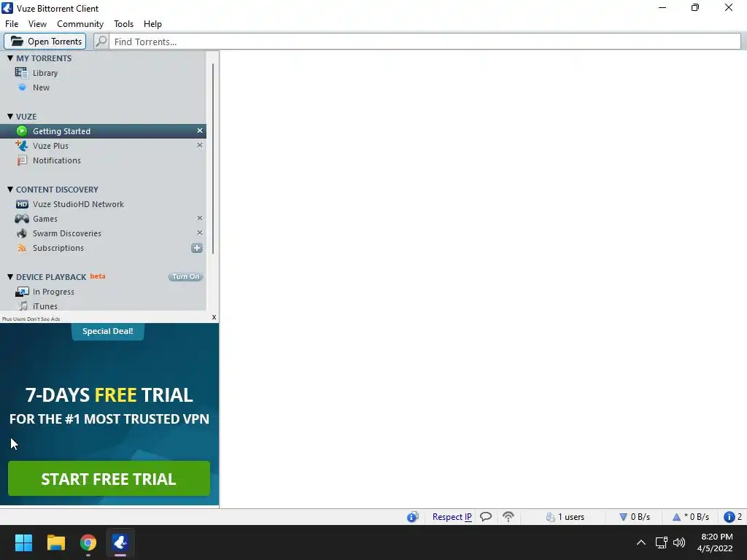Click the volume tray icon
747x560 pixels.
[679, 542]
